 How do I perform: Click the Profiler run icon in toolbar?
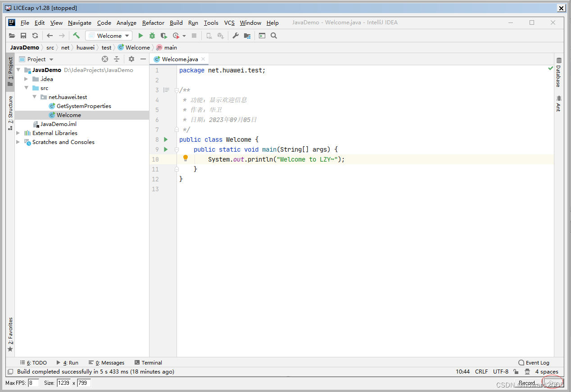pyautogui.click(x=176, y=36)
